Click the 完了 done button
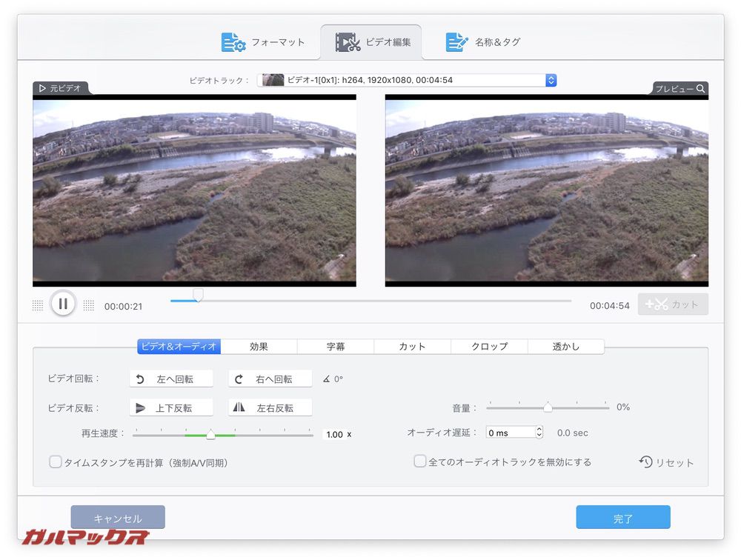The height and width of the screenshot is (560, 741). (x=623, y=518)
